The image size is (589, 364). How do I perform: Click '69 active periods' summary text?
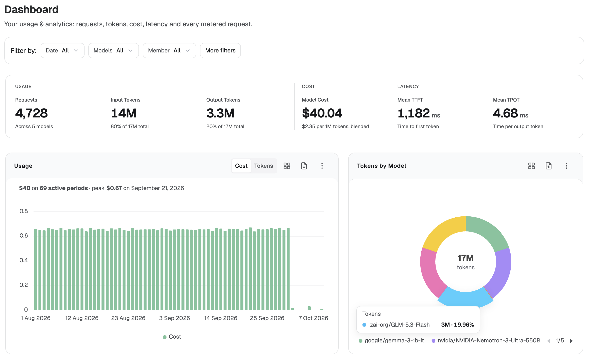64,188
